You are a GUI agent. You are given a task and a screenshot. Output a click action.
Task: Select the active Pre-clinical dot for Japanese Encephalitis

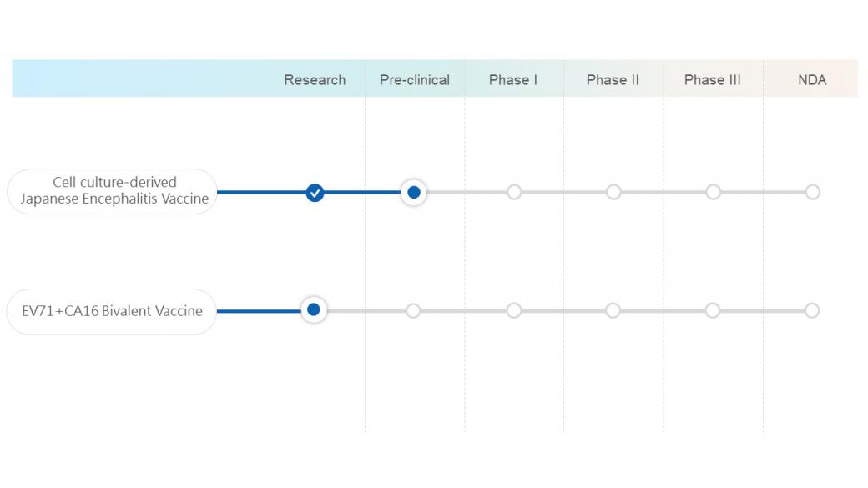point(413,193)
